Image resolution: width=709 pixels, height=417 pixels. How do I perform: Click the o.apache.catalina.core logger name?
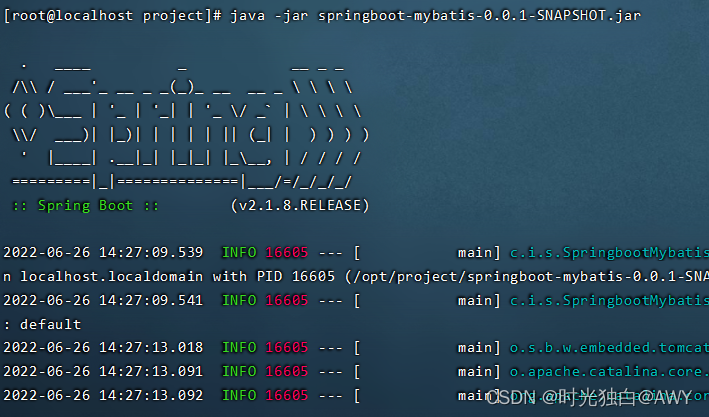(x=609, y=371)
